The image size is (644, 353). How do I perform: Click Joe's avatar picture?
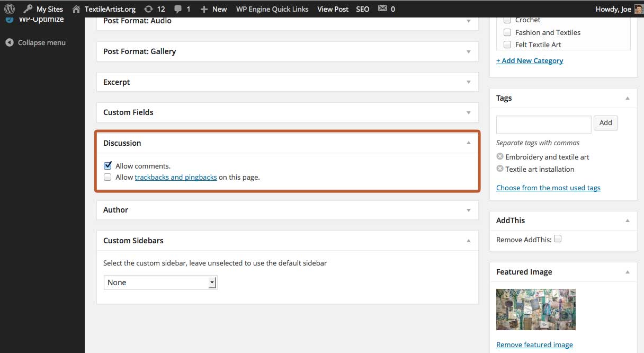point(639,9)
